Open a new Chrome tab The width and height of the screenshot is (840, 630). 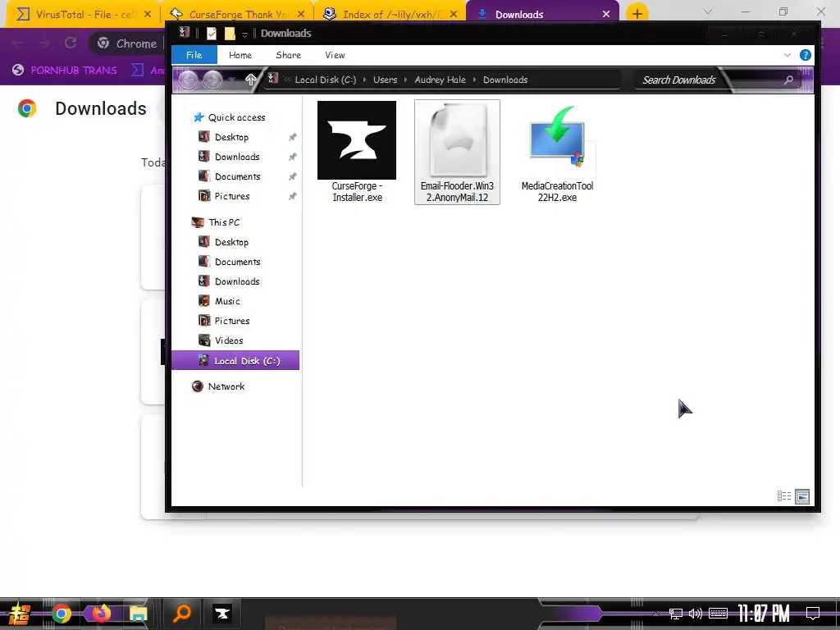pos(637,14)
